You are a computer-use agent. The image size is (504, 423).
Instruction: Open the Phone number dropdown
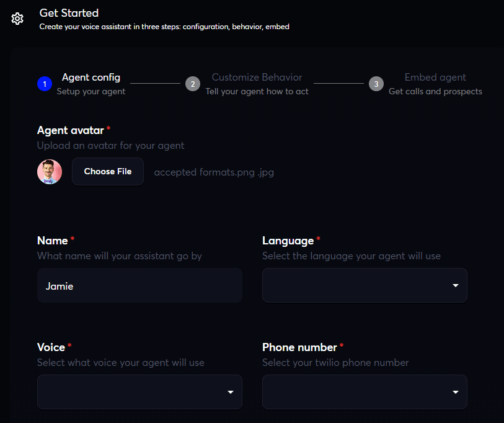pyautogui.click(x=365, y=392)
